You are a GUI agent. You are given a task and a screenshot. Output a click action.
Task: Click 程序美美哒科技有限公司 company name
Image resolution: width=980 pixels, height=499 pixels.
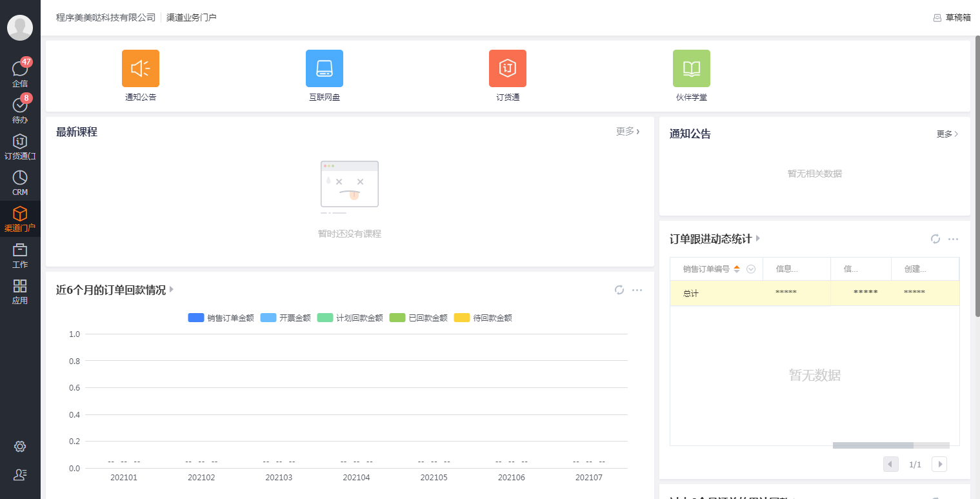[106, 17]
